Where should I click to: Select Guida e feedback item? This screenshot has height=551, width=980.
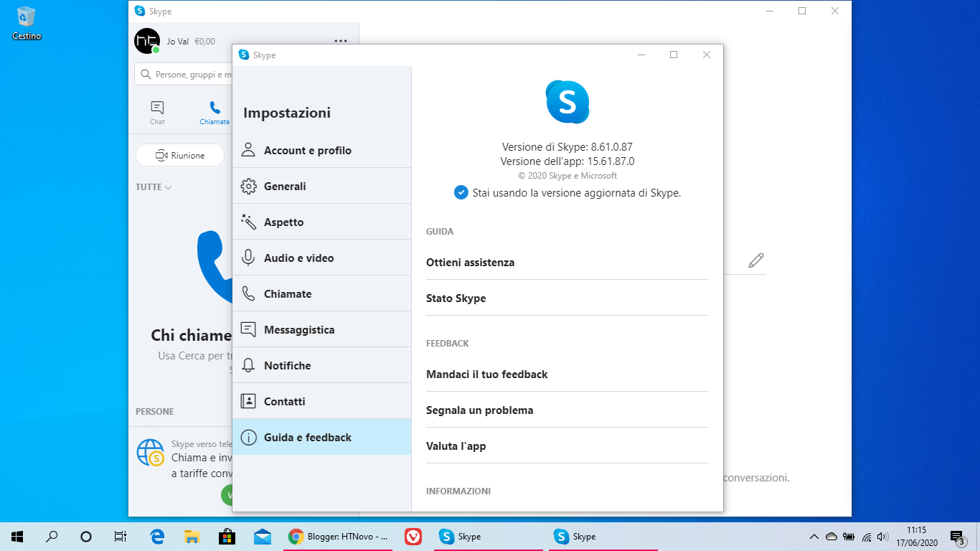[x=321, y=437]
